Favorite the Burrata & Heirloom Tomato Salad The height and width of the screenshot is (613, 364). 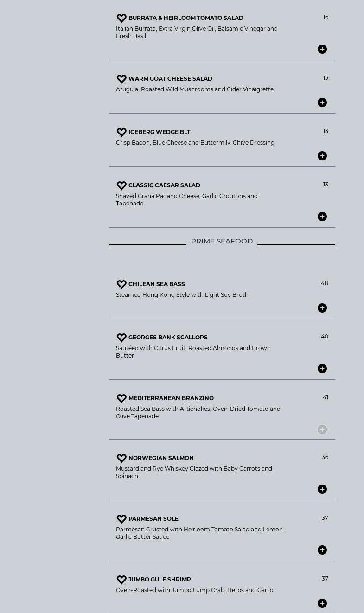tap(121, 18)
